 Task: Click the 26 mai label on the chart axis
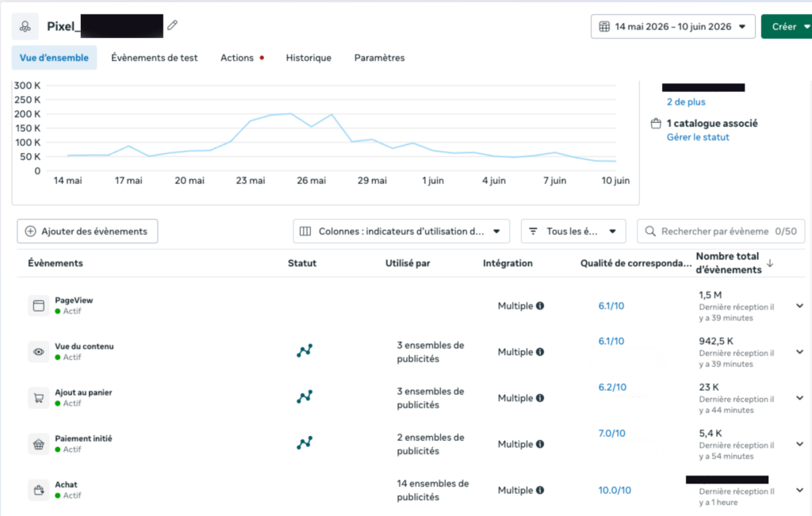pos(311,181)
